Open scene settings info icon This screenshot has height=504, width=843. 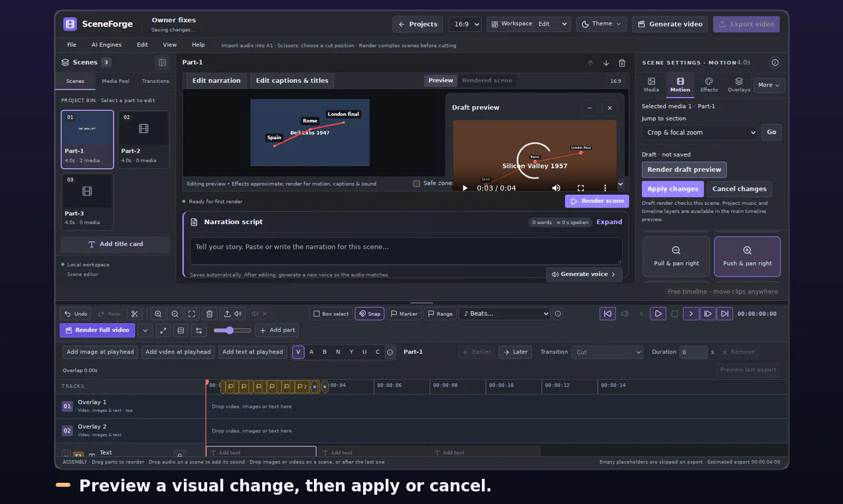coord(775,62)
